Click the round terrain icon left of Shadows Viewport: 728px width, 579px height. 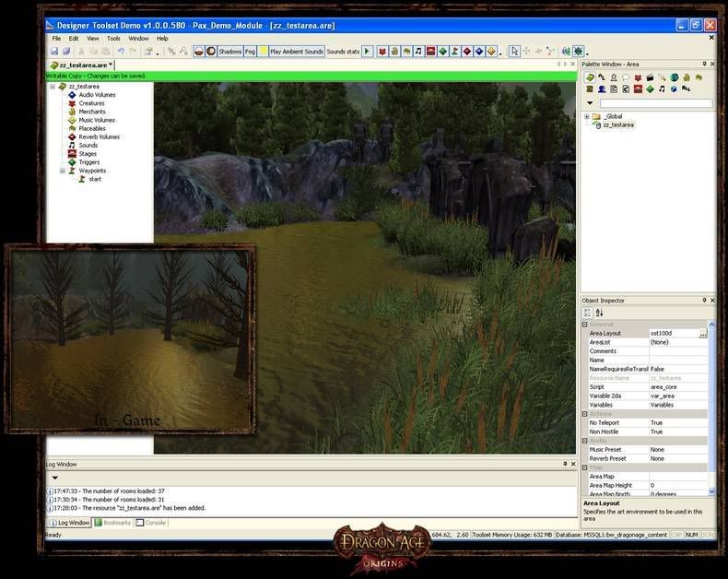(211, 51)
